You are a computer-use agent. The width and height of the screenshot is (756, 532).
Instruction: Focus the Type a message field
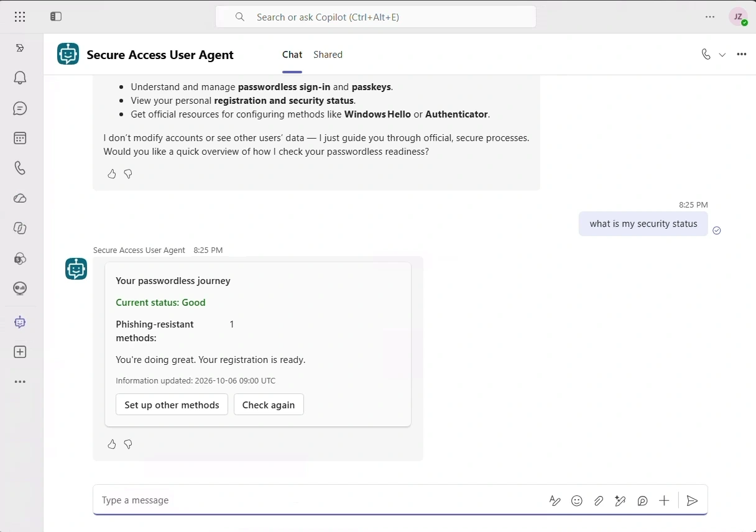(x=320, y=500)
